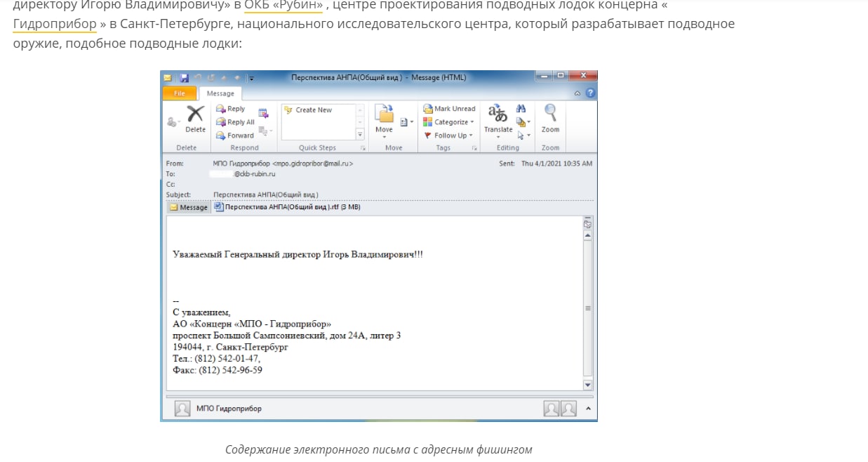The image size is (868, 462).
Task: Click Reply All in the Respond group
Action: (x=235, y=122)
